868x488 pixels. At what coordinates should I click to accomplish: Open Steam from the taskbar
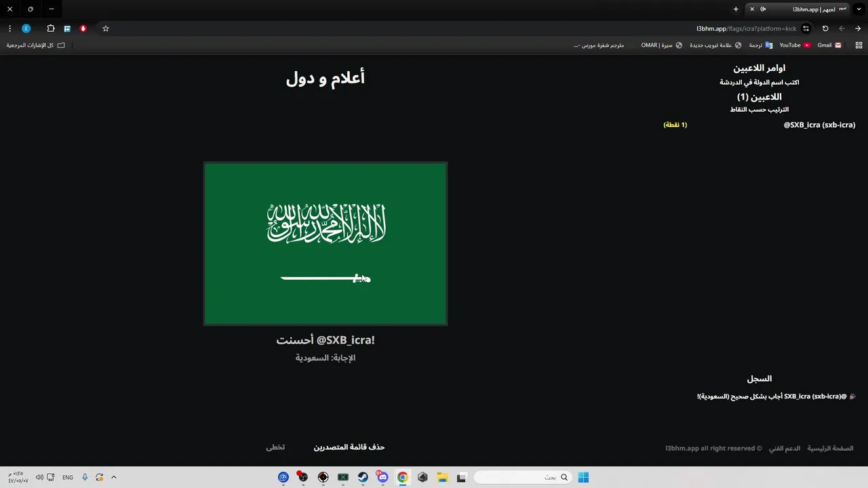(x=363, y=477)
